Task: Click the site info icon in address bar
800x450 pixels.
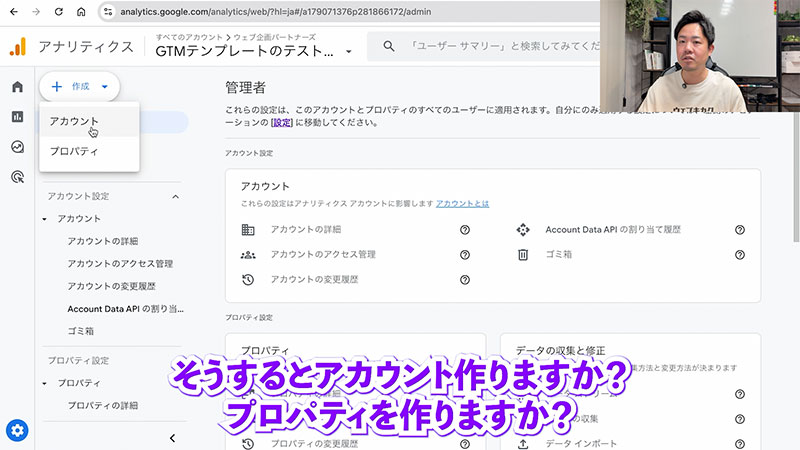Action: (108, 11)
